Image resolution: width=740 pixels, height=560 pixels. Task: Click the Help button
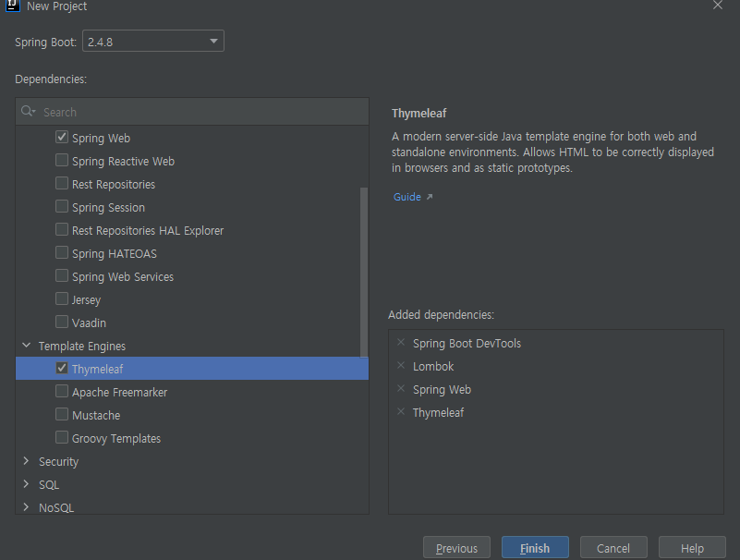coord(692,548)
